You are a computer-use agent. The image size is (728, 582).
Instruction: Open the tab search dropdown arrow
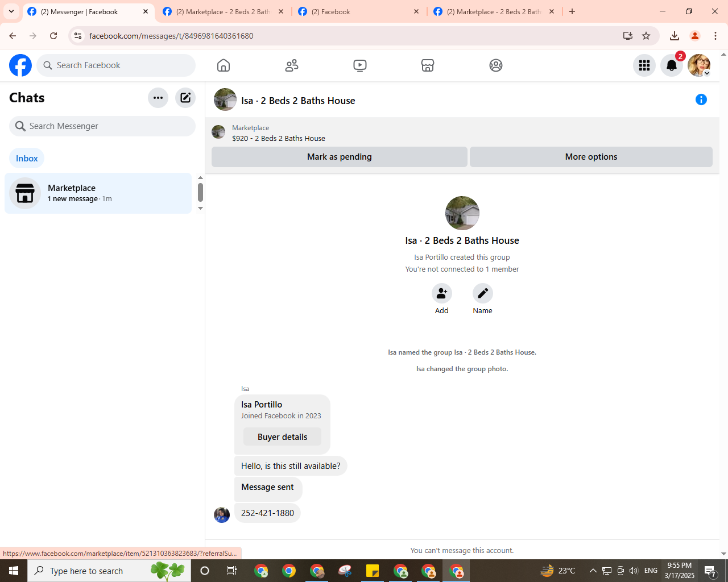11,11
